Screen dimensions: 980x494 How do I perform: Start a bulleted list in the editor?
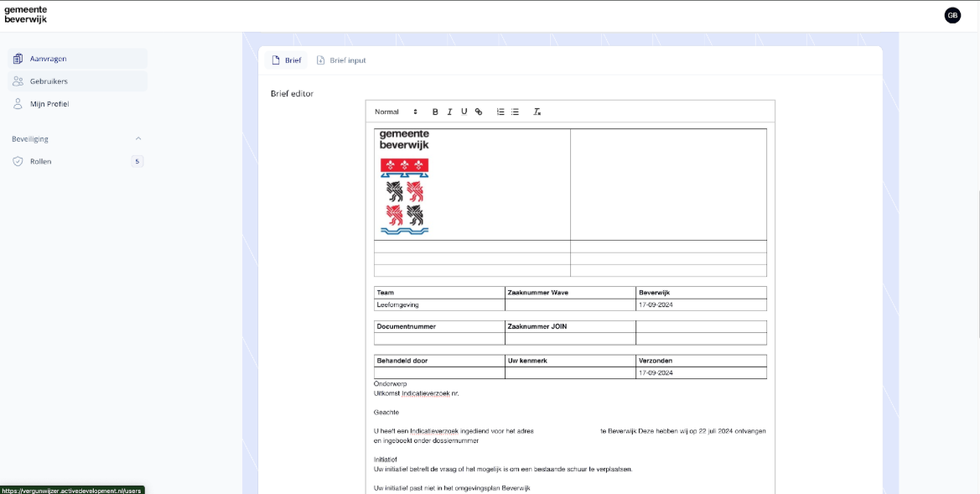tap(515, 112)
